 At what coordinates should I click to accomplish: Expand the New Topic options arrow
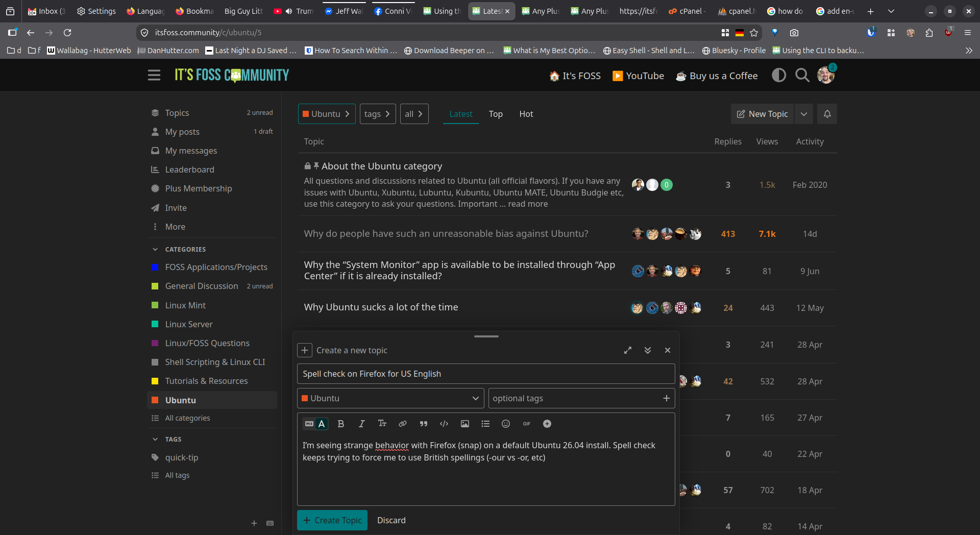pos(804,114)
